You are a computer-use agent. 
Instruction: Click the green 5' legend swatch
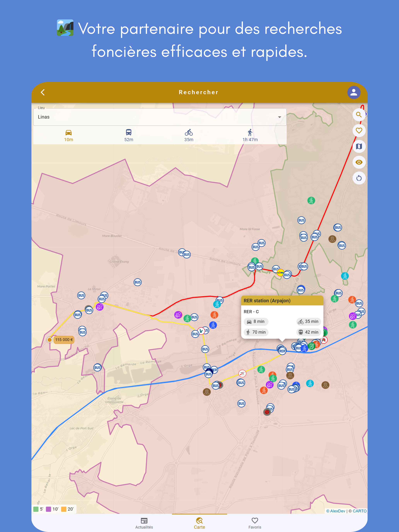coord(36,509)
